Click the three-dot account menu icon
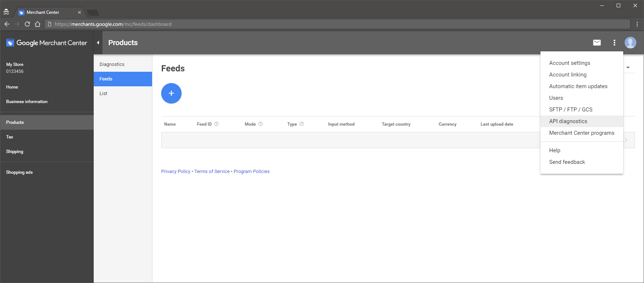The width and height of the screenshot is (644, 283). click(614, 43)
